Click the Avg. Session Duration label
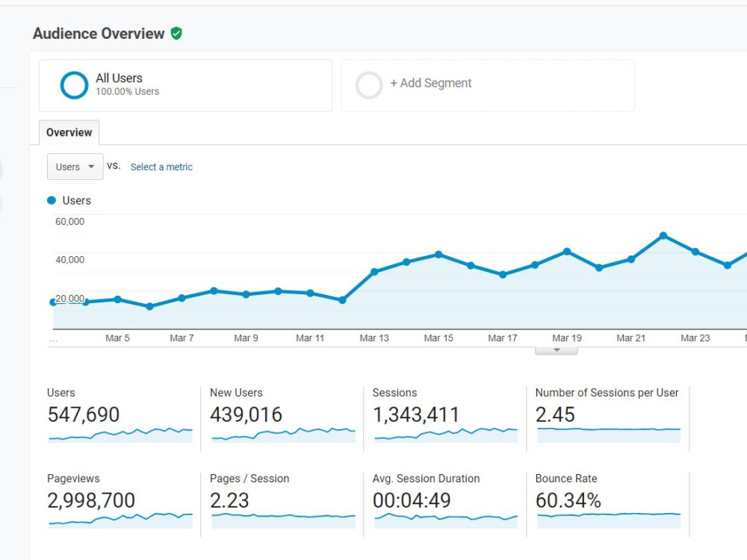The width and height of the screenshot is (747, 560). coord(426,479)
